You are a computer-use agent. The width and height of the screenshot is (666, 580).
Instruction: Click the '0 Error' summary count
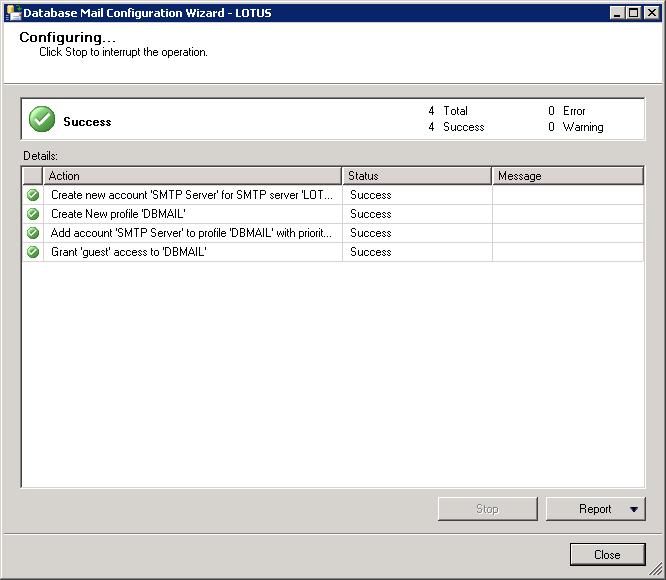click(x=567, y=111)
